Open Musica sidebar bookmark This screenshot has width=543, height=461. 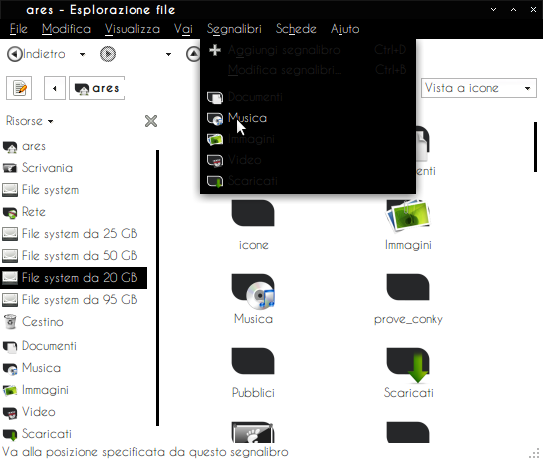click(73, 368)
